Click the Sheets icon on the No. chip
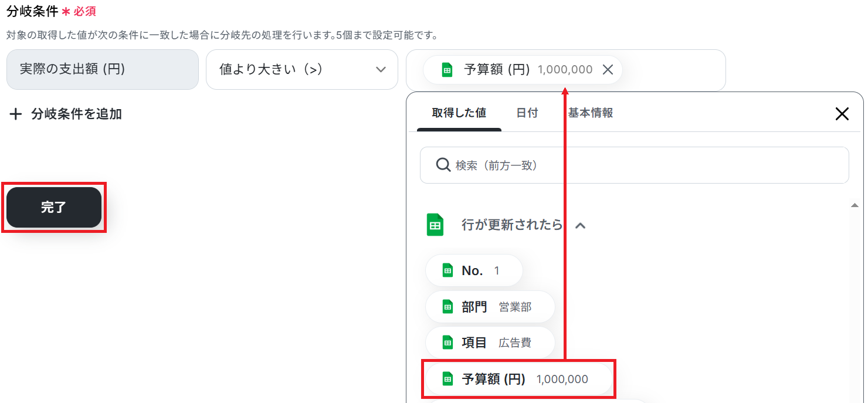Viewport: 868px width, 403px height. pyautogui.click(x=447, y=270)
